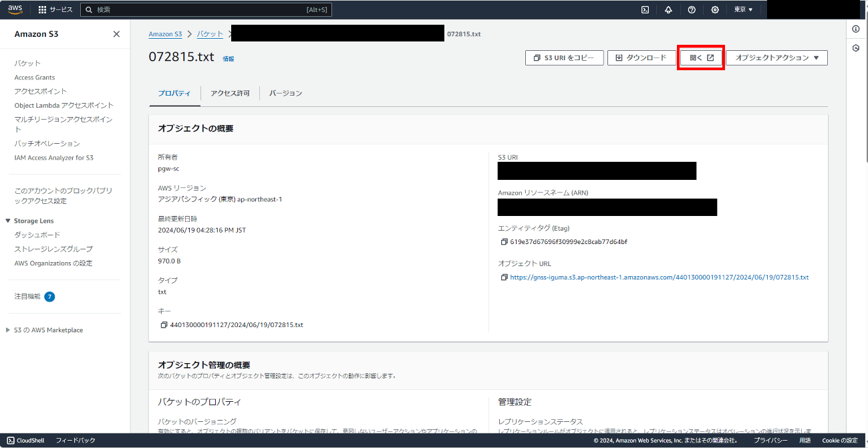Open 注目機能 in the sidebar
868x448 pixels.
[27, 296]
